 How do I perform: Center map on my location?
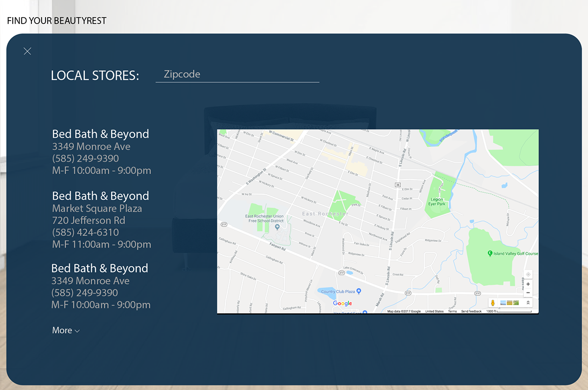coord(528,274)
